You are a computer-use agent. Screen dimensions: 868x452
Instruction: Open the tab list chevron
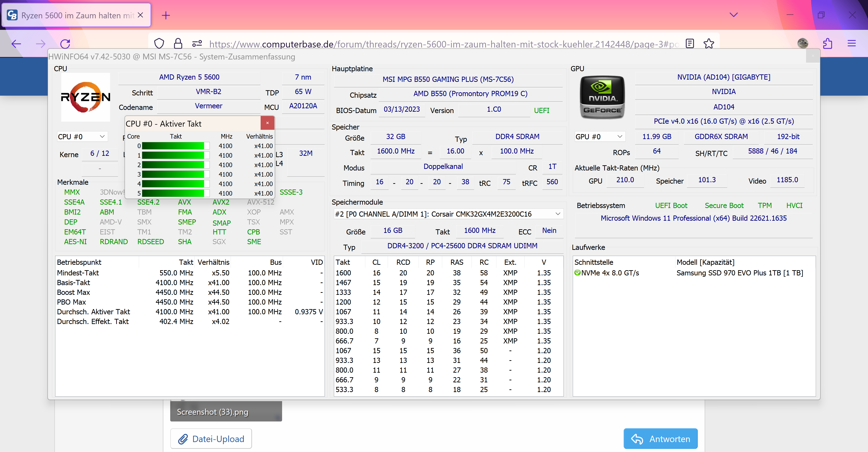point(734,15)
